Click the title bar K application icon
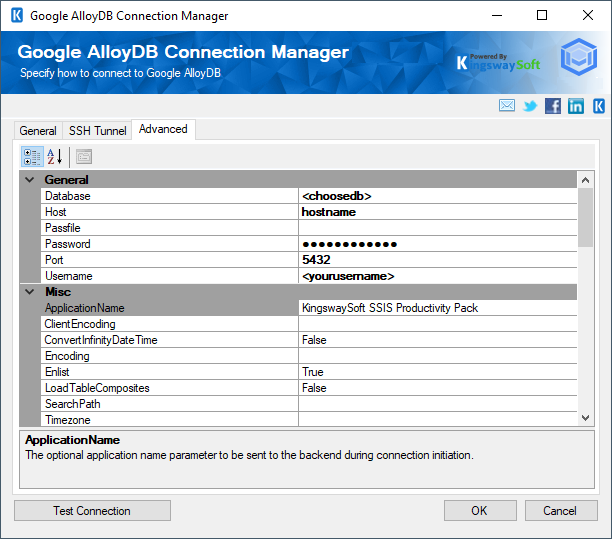This screenshot has width=612, height=539. click(17, 16)
